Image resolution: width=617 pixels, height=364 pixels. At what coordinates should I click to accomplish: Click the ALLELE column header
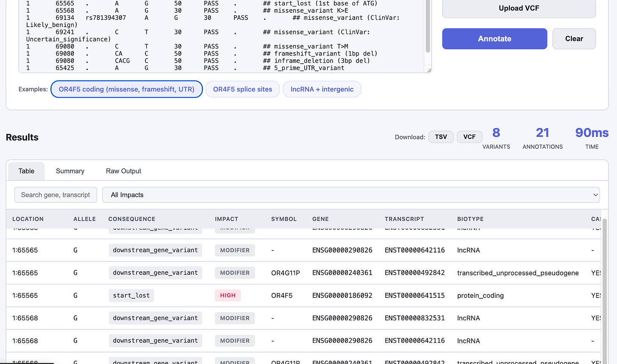coord(85,219)
